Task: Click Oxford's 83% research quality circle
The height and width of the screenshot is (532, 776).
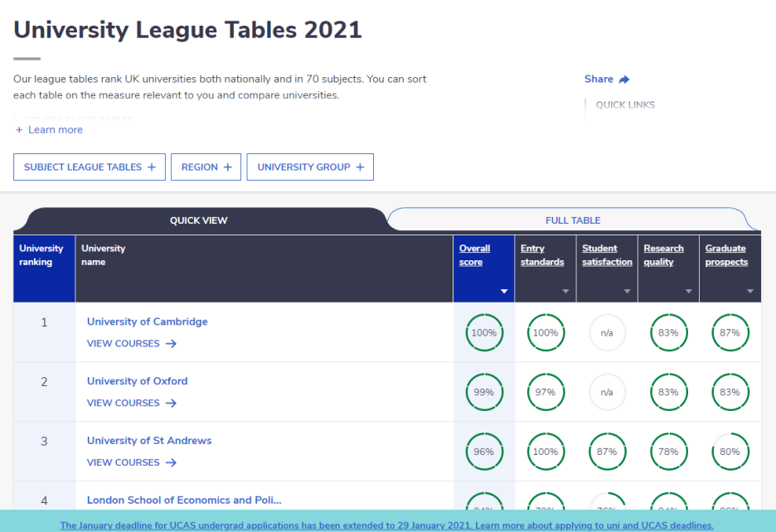Action: click(x=668, y=393)
